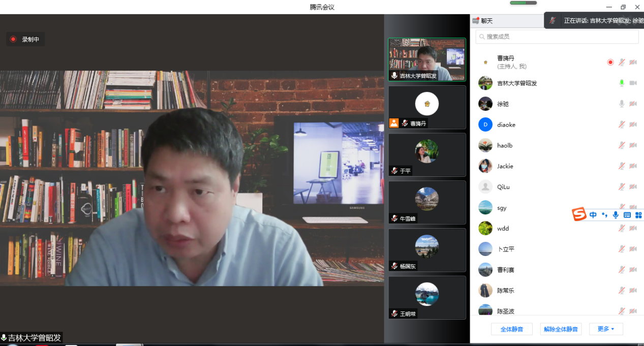Click the red recording icon beside 曹旖丹
Image resolution: width=644 pixels, height=346 pixels.
tap(610, 62)
